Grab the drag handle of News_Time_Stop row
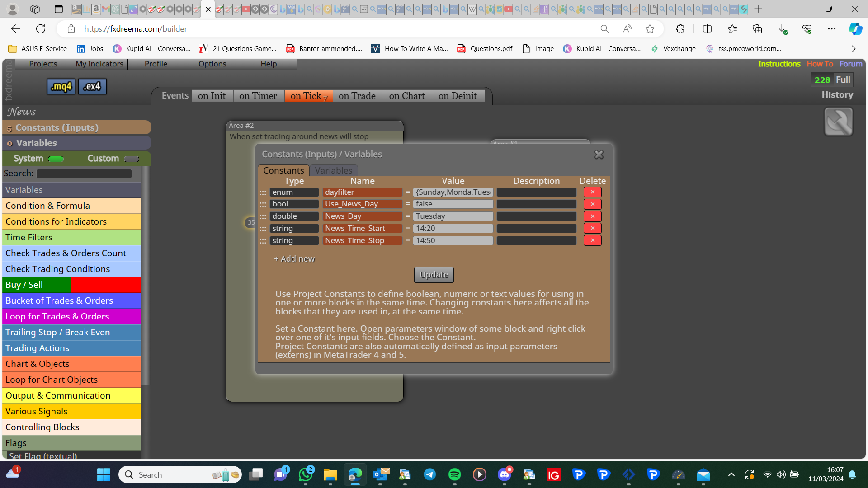 [263, 241]
